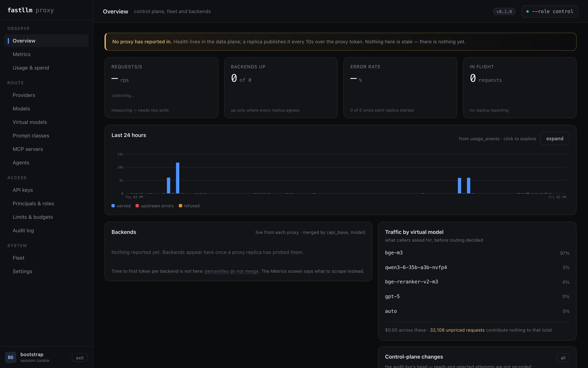Click the tallest served bar above 10k
Viewport: 588px width, 368px height.
click(x=178, y=178)
